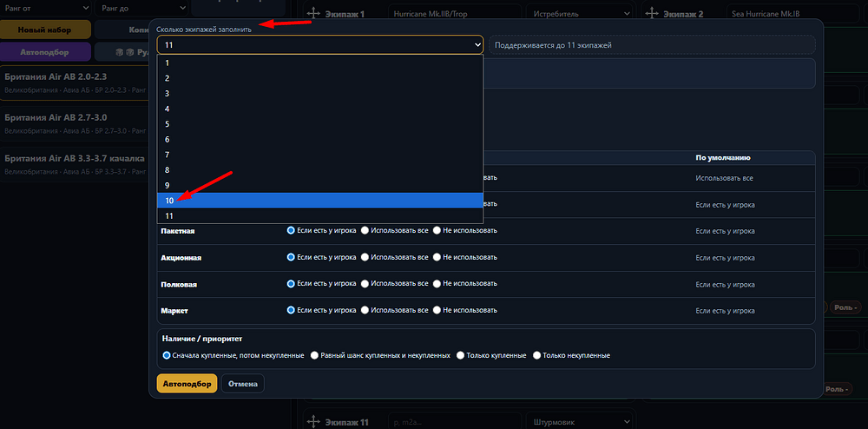Open the crew count combo box showing 11
This screenshot has width=868, height=429.
[x=320, y=45]
